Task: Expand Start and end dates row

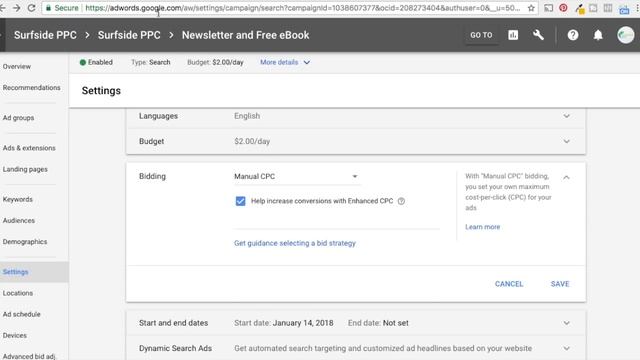Action: (356, 323)
